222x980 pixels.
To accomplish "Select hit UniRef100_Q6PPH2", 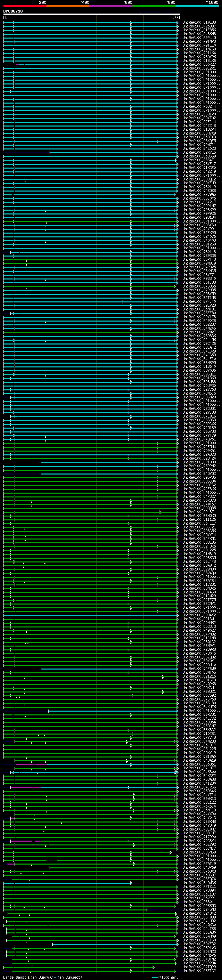I will tap(199, 466).
